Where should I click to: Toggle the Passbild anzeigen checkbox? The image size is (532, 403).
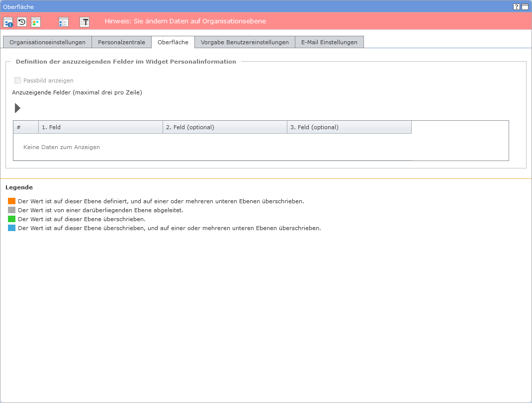(x=18, y=81)
